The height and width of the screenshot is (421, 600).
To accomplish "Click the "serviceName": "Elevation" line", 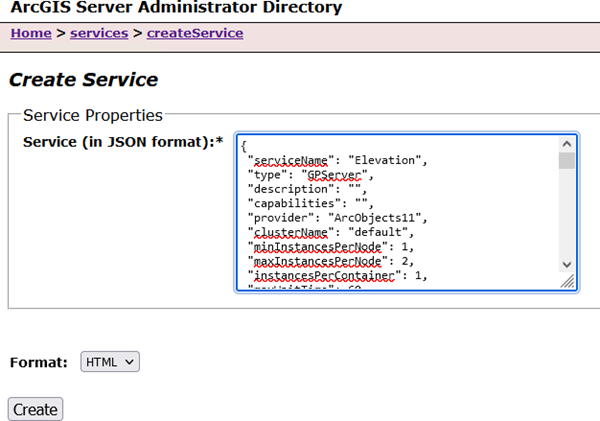I will point(337,160).
